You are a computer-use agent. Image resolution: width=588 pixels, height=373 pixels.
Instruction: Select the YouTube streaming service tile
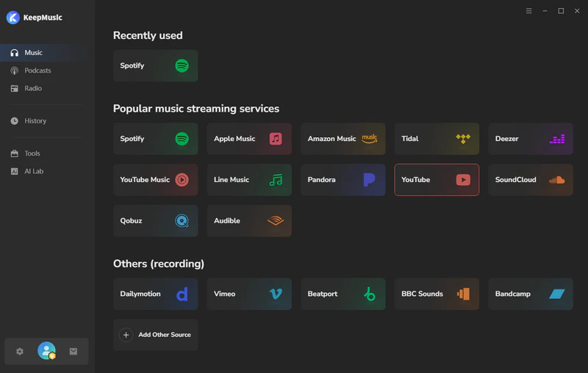tap(437, 180)
